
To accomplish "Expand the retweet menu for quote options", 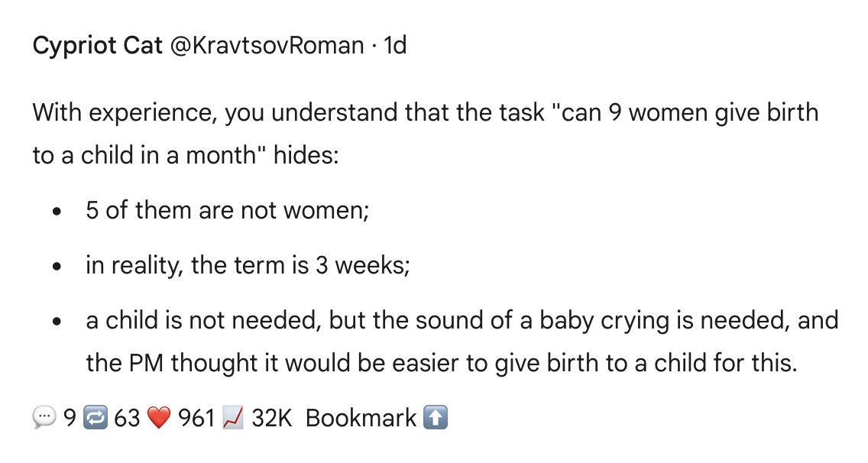I will (96, 417).
